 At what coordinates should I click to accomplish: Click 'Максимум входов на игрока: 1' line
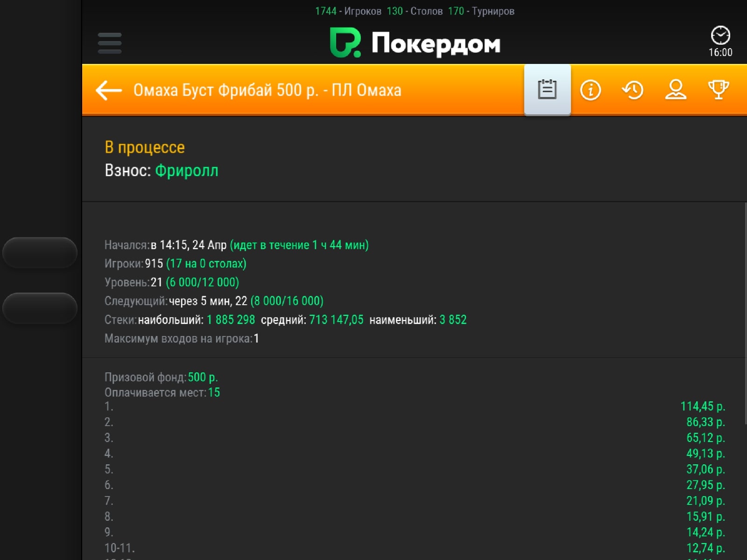tap(182, 338)
